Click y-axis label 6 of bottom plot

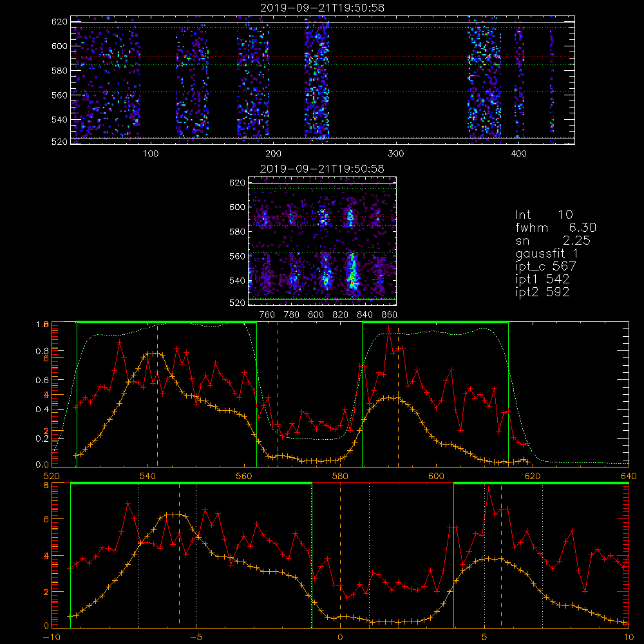point(46,519)
